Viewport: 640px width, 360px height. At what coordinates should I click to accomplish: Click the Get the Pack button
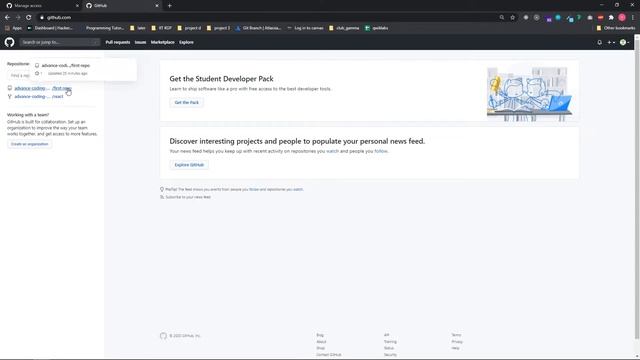point(187,102)
